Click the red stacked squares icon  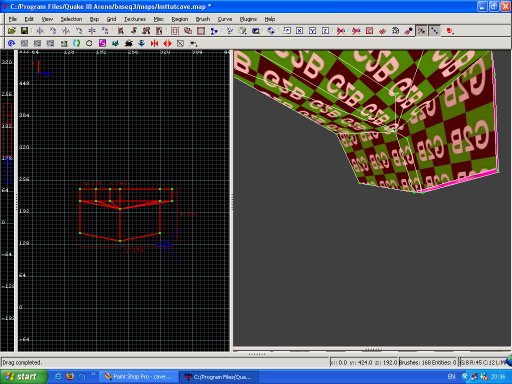[x=450, y=31]
